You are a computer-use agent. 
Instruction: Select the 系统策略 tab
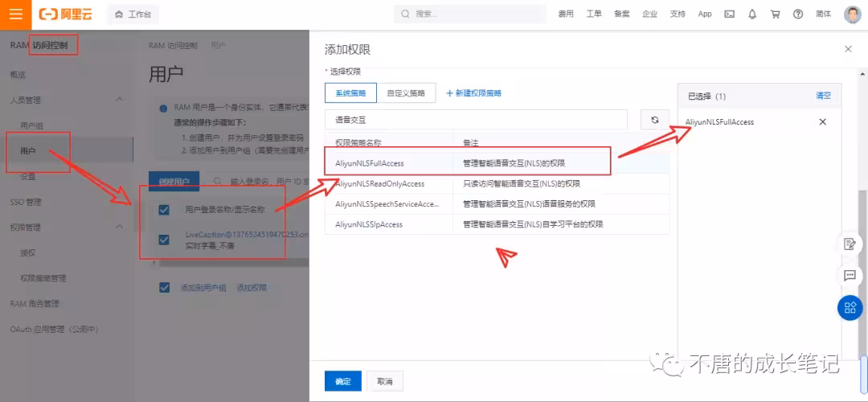tap(351, 93)
